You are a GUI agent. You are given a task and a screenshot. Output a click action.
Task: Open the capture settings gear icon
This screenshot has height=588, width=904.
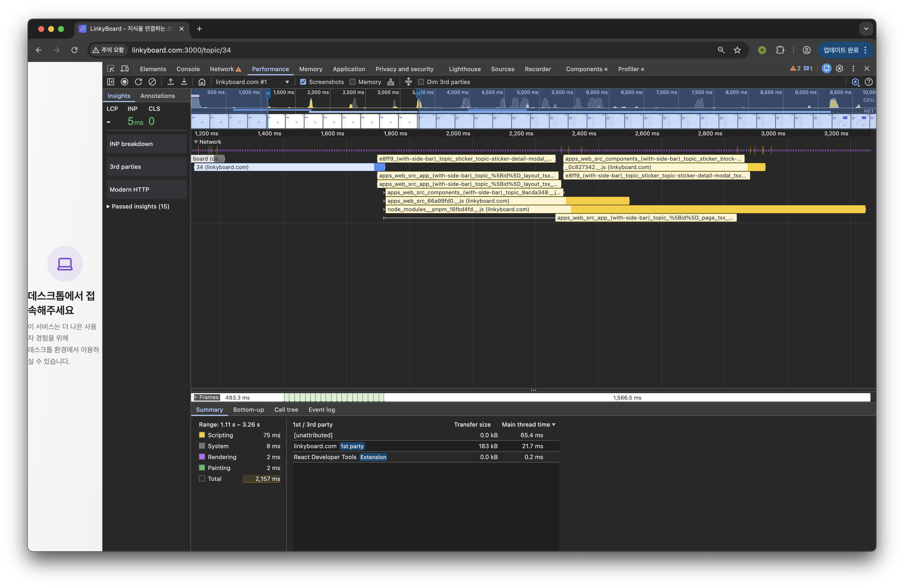(855, 82)
